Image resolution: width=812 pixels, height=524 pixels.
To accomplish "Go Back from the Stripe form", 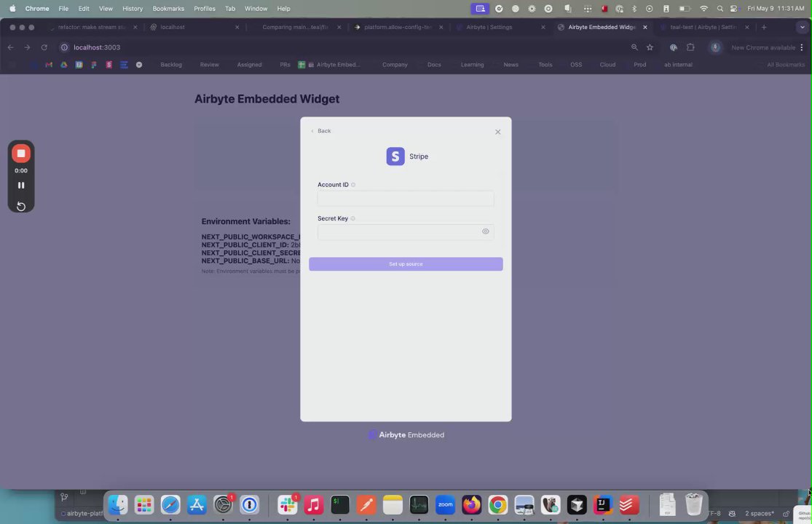I will (320, 131).
